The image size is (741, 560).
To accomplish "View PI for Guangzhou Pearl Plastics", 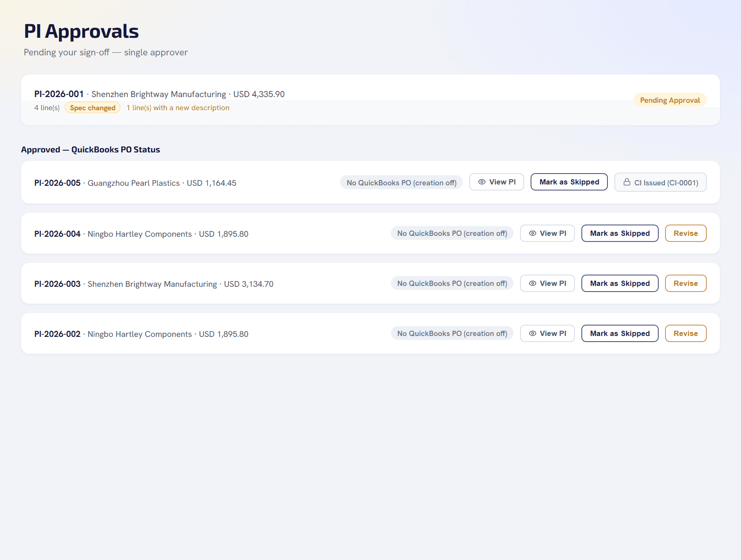I will (497, 182).
